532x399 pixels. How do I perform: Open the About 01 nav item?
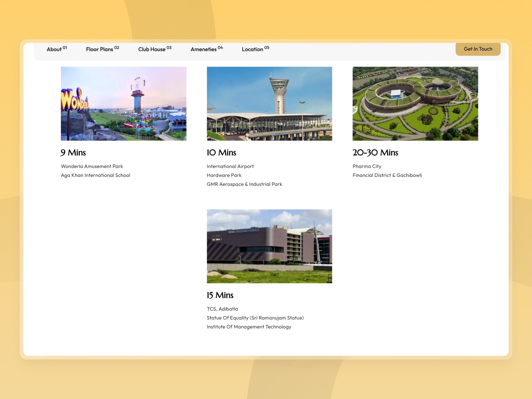point(57,49)
